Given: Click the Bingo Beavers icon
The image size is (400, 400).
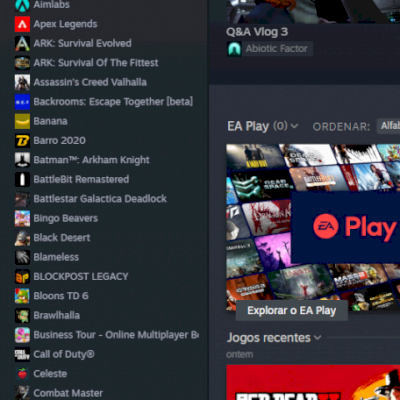Looking at the screenshot, I should (22, 218).
